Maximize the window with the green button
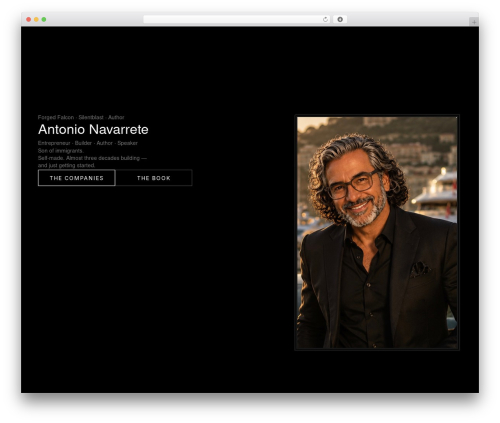500x423 pixels. 44,19
